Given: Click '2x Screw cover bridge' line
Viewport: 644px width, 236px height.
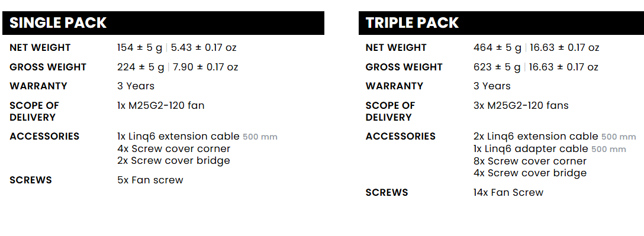Looking at the screenshot, I should 173,160.
